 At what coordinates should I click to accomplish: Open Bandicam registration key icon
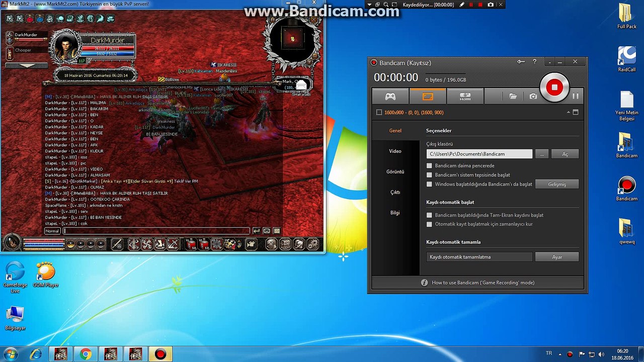click(x=521, y=62)
